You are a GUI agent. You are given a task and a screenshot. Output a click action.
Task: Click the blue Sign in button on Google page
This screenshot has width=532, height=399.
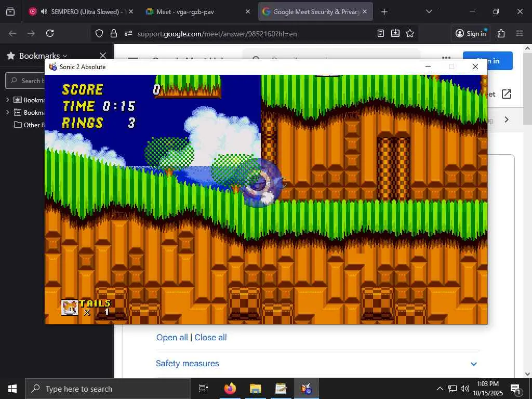click(487, 61)
